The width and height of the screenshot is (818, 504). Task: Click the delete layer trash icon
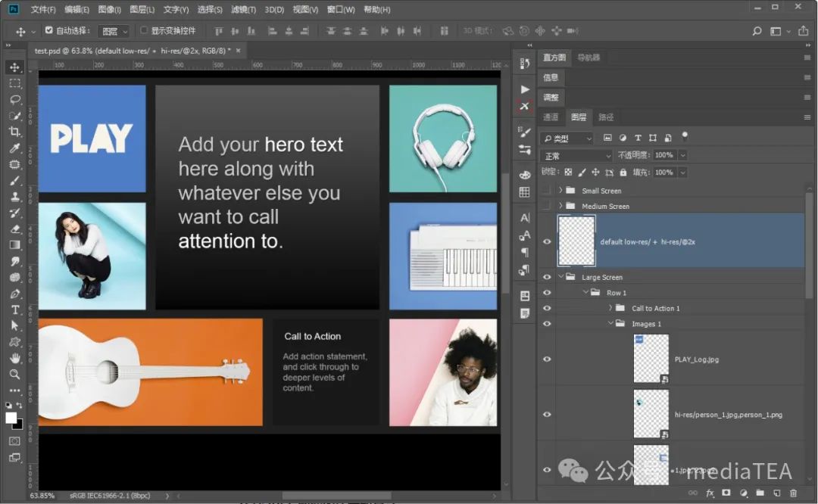click(793, 493)
